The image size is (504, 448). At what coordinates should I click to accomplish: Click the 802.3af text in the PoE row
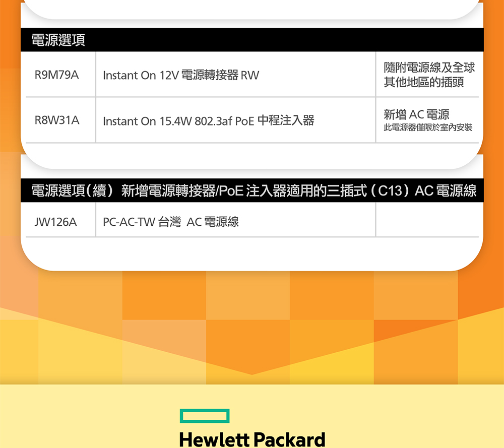point(213,121)
